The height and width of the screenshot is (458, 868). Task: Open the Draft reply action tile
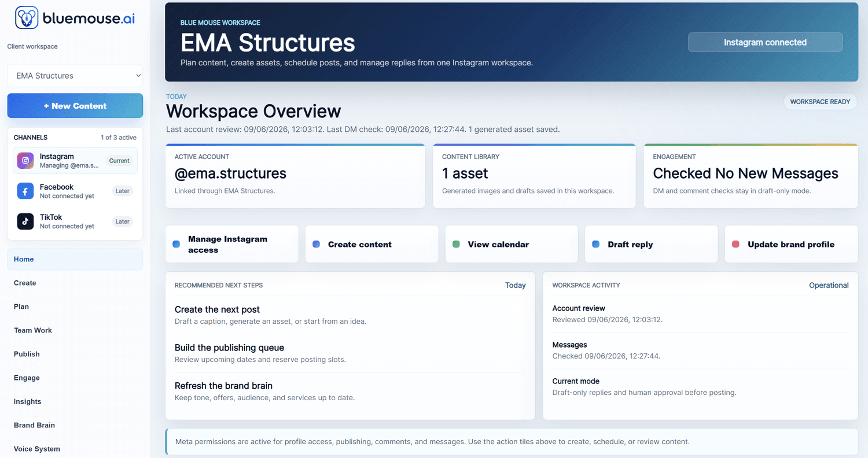[x=652, y=245]
